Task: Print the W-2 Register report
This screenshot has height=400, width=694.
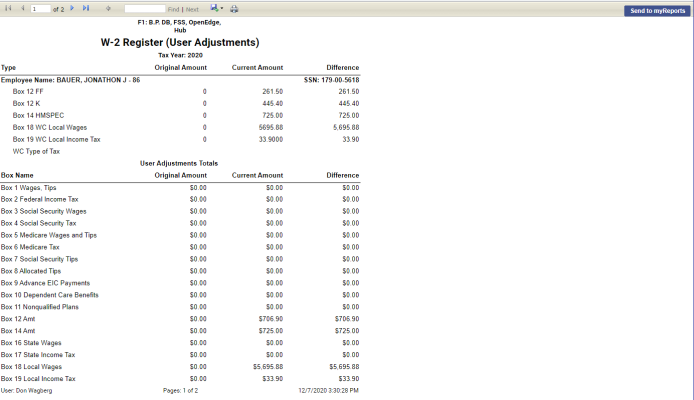Action: pos(234,8)
